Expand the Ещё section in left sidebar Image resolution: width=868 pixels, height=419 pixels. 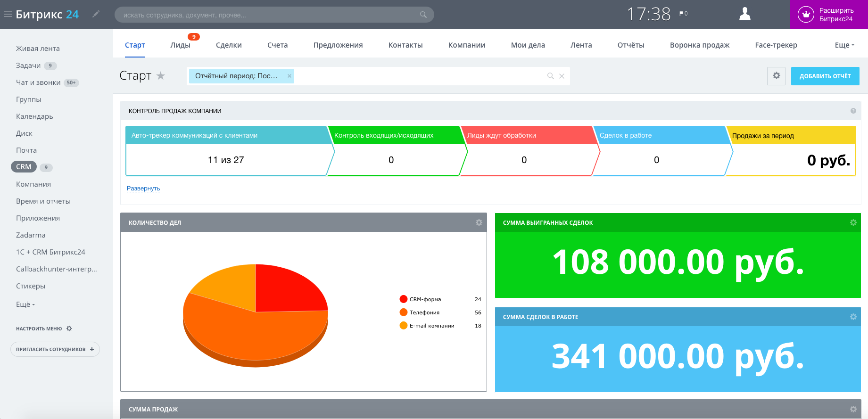(25, 304)
